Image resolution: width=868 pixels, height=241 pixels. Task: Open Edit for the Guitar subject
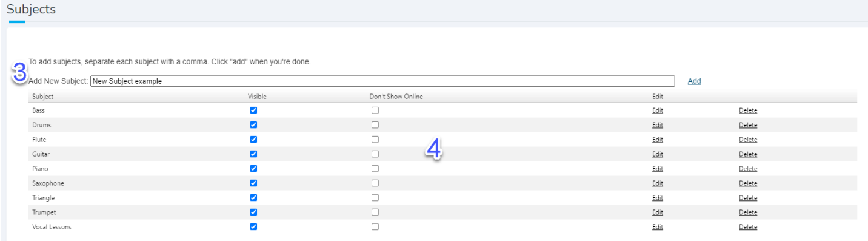(x=657, y=154)
